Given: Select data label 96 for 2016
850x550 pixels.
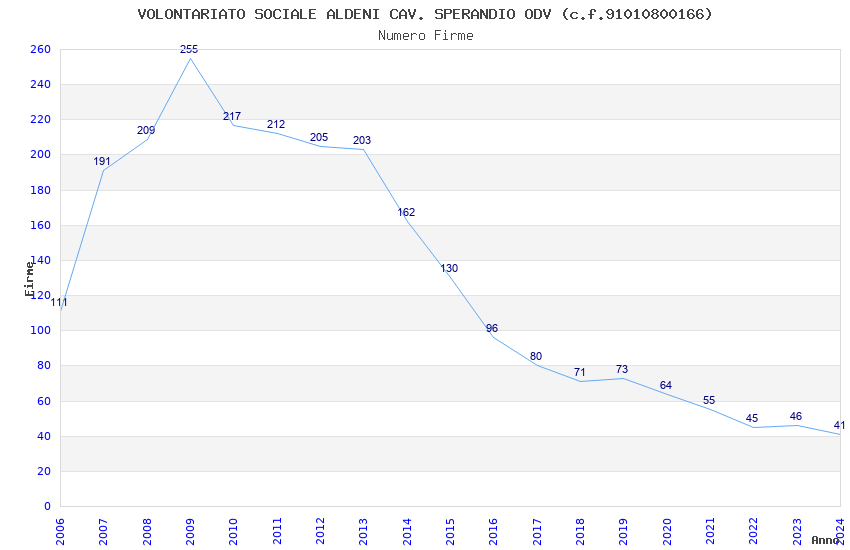Looking at the screenshot, I should point(492,329).
